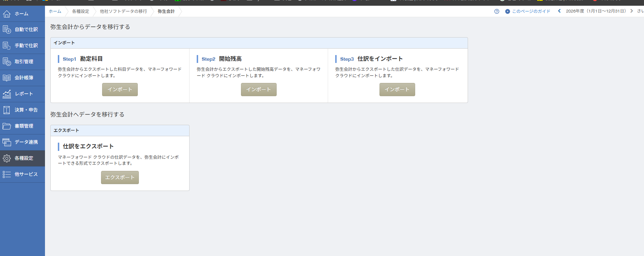Image resolution: width=644 pixels, height=256 pixels.
Task: Click the 書類管理 folder icon
Action: tap(7, 126)
